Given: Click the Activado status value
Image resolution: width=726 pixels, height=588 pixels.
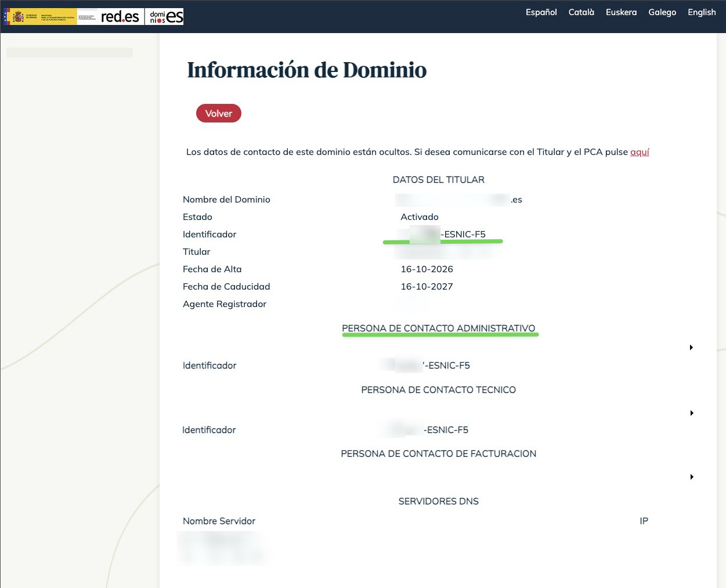Looking at the screenshot, I should click(420, 217).
